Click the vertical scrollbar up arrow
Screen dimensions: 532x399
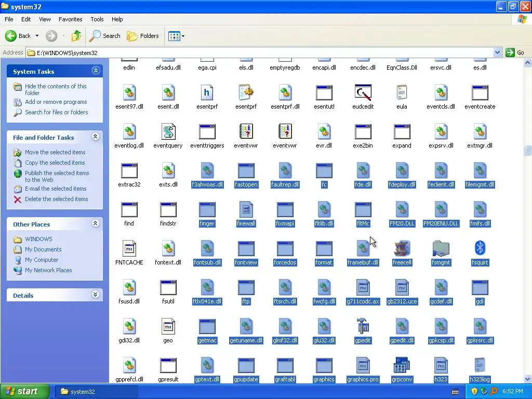tap(528, 62)
